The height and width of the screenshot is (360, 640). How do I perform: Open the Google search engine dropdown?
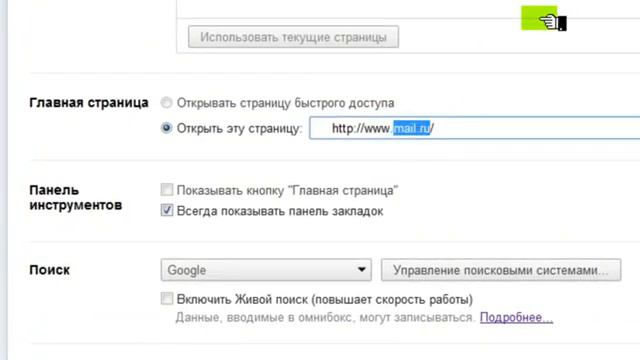coord(266,270)
